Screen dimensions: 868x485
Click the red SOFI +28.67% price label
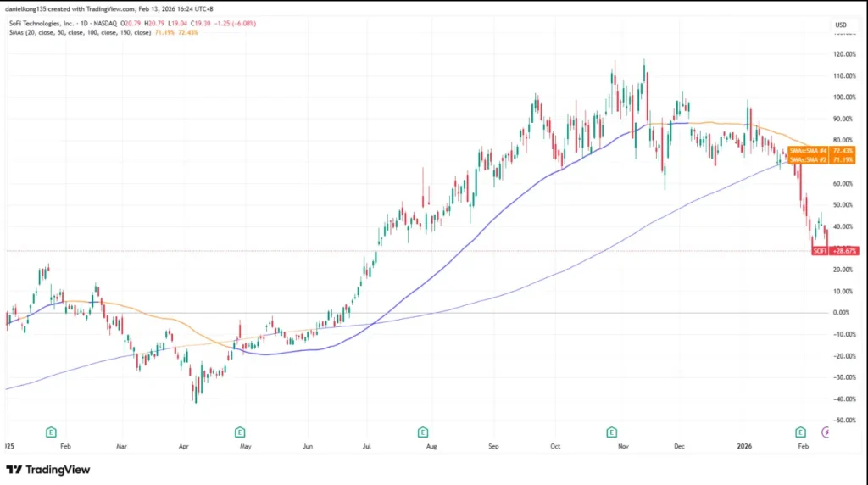tap(835, 251)
